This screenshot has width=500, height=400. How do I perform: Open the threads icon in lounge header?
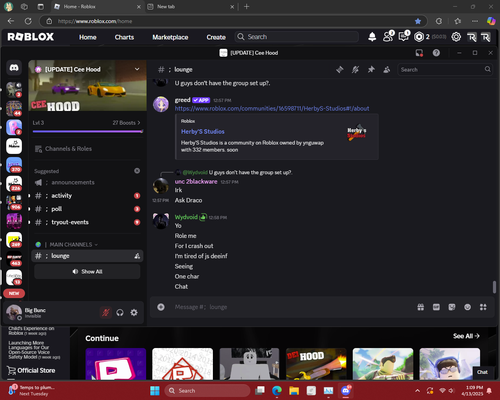point(340,70)
